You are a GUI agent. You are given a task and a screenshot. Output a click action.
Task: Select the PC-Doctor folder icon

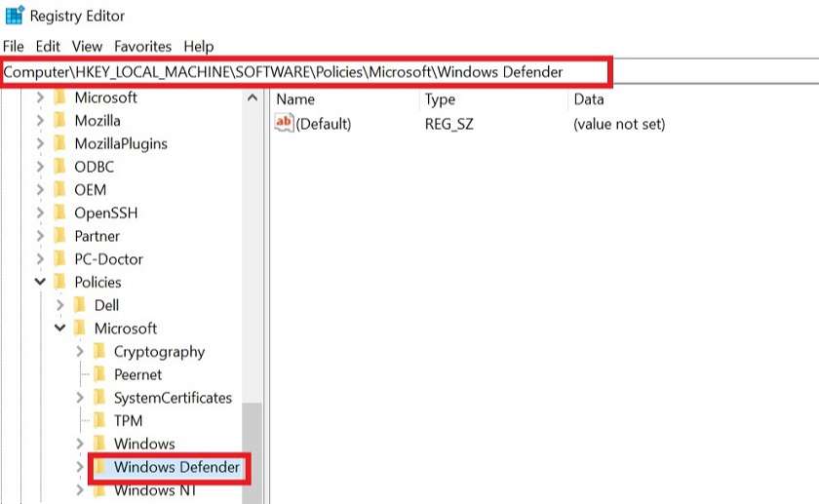point(60,259)
